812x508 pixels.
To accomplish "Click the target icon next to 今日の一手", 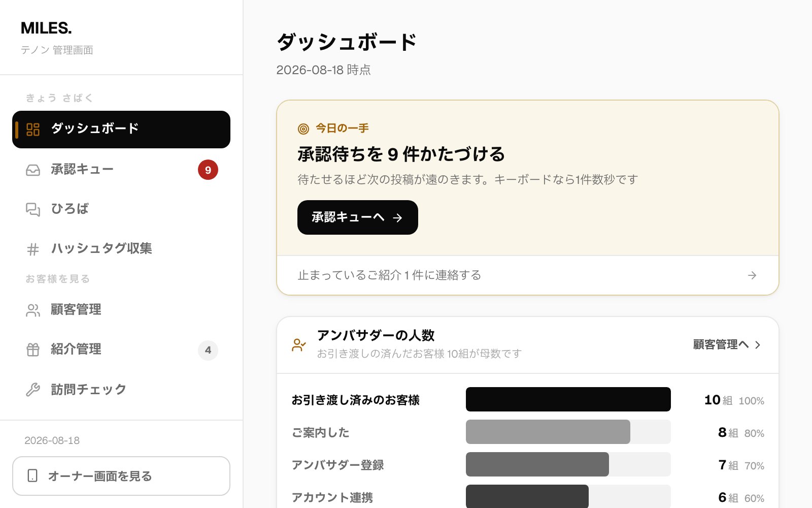I will point(303,129).
